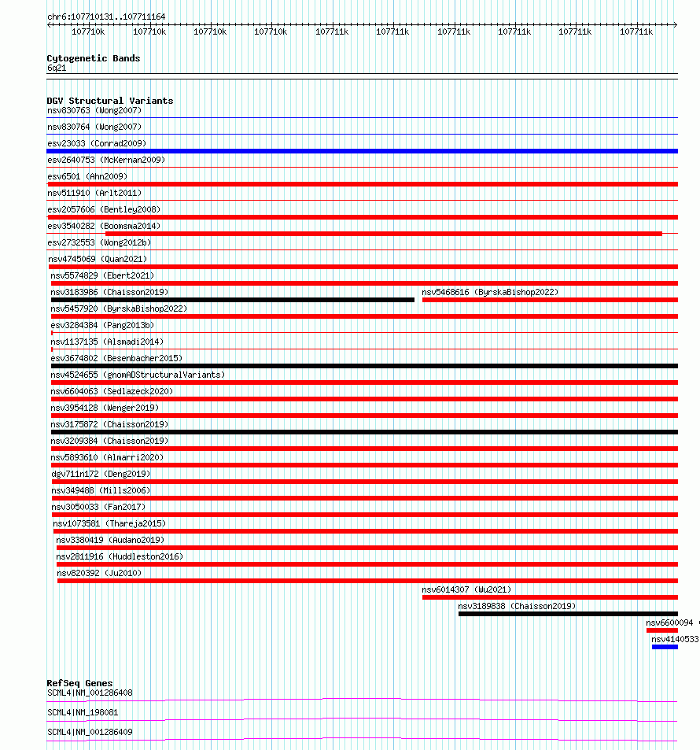Click the blue nsv4140533 variant bar

[x=665, y=647]
